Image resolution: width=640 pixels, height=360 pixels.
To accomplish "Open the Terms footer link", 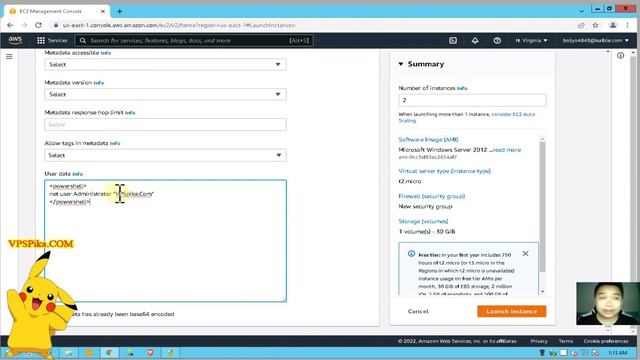I will (x=566, y=341).
